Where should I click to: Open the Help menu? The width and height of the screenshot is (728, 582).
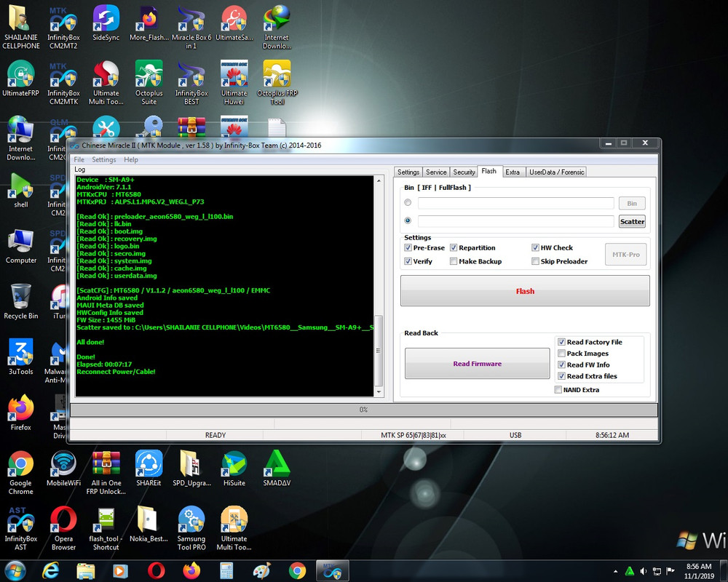coord(131,159)
